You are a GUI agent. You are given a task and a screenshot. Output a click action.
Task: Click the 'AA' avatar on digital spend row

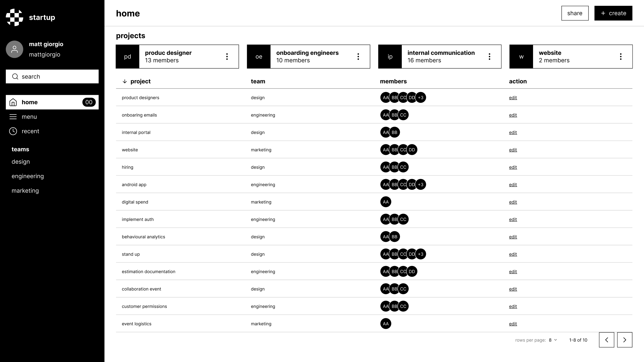coord(385,202)
